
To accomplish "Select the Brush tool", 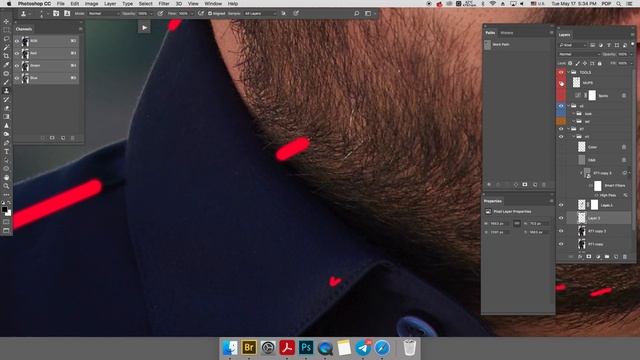I will coord(6,82).
